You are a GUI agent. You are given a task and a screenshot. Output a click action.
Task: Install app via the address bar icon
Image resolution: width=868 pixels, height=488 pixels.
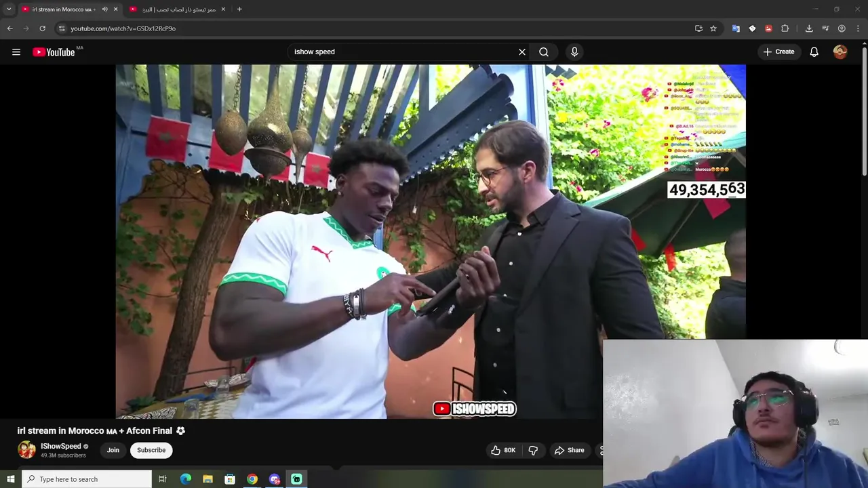pyautogui.click(x=698, y=28)
